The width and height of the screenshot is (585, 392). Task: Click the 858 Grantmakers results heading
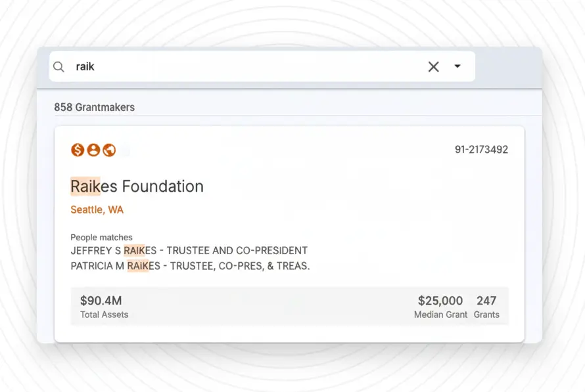point(94,107)
